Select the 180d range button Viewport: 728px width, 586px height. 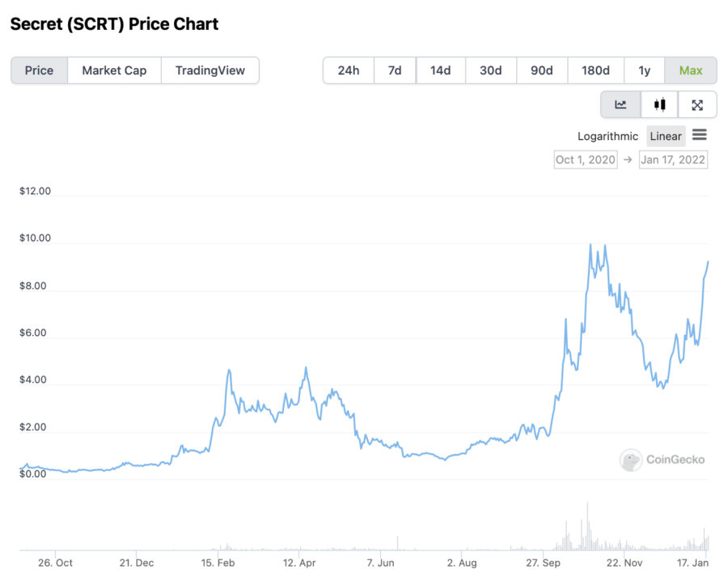(595, 70)
